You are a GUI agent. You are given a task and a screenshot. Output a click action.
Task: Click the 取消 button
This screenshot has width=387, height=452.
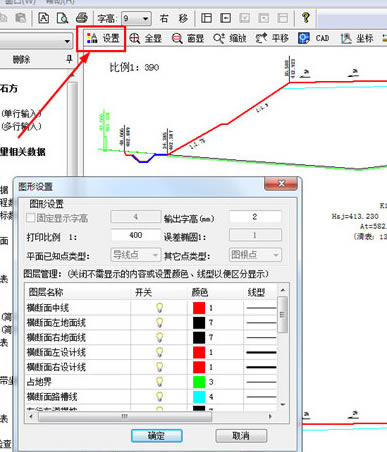pos(241,436)
